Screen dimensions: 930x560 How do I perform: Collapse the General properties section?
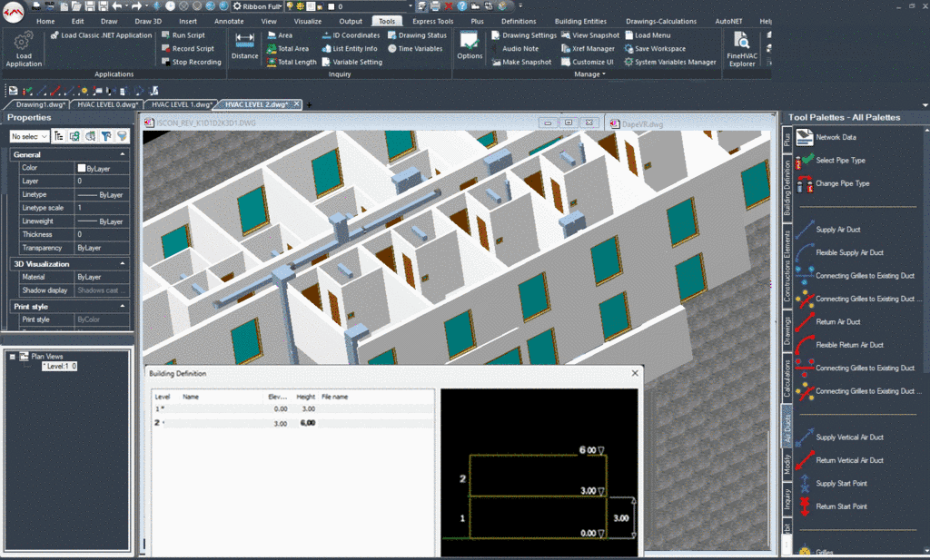pos(123,155)
